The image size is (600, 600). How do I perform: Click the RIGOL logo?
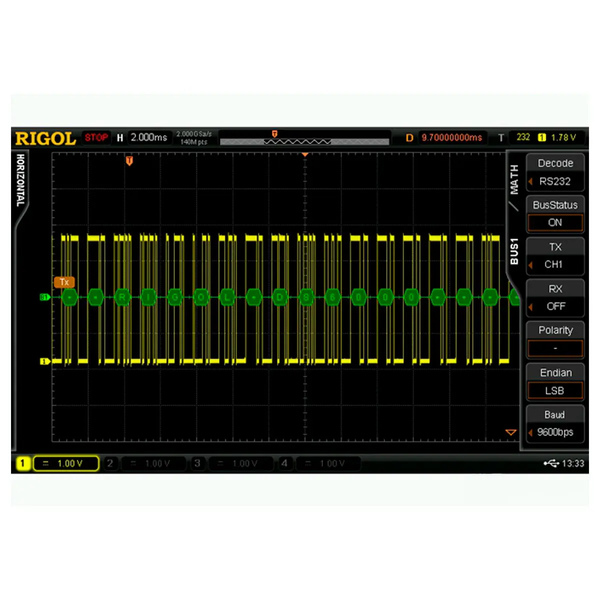pyautogui.click(x=45, y=137)
